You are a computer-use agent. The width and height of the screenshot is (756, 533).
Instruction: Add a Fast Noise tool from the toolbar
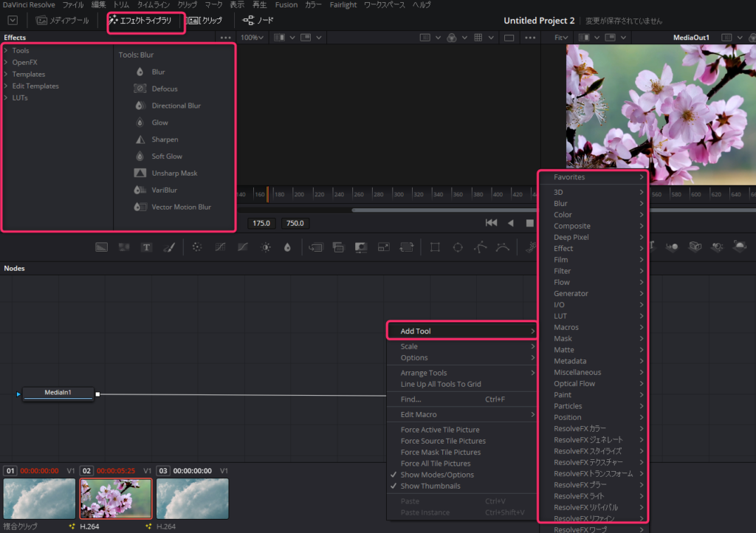coord(124,247)
